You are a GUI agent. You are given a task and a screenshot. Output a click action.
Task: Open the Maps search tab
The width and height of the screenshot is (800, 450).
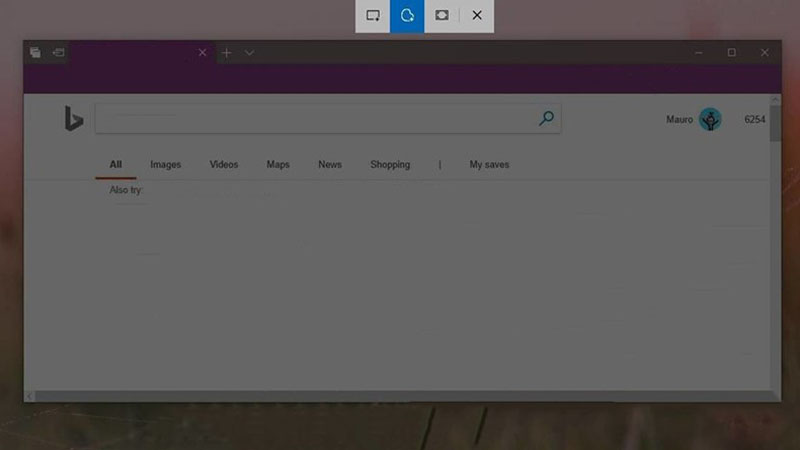click(x=278, y=165)
